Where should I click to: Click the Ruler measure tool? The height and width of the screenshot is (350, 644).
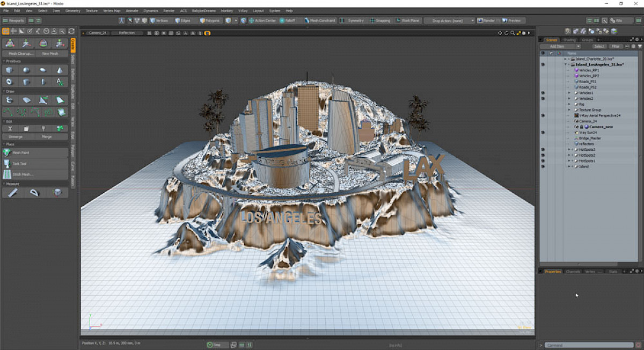pos(13,192)
